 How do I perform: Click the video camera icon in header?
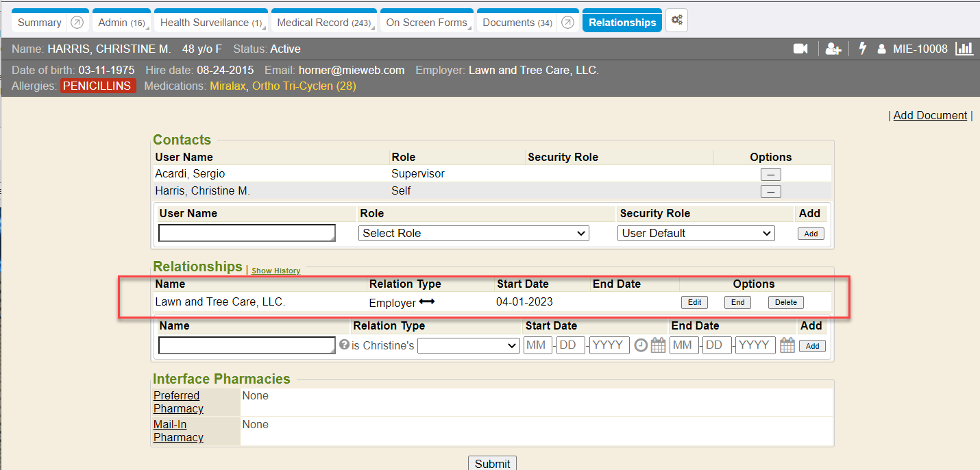tap(800, 49)
